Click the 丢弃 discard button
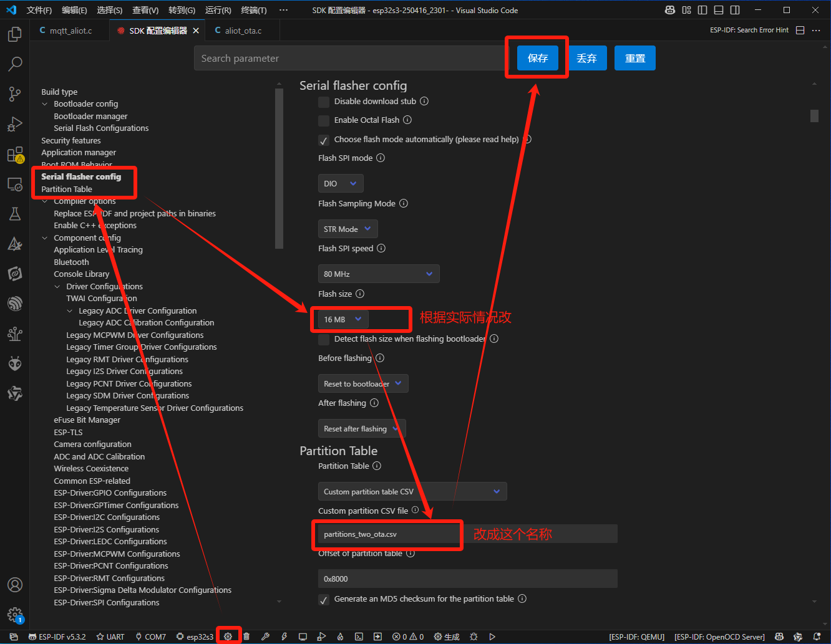The width and height of the screenshot is (831, 644). (x=586, y=58)
